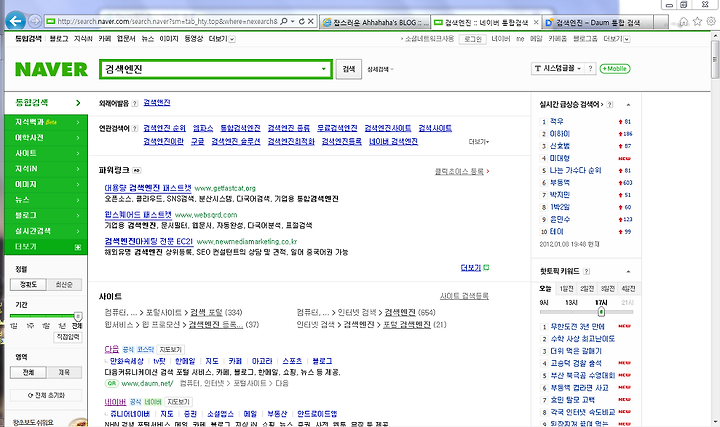Select 지식백과 in the green sidebar
The image size is (720, 427).
(x=45, y=122)
